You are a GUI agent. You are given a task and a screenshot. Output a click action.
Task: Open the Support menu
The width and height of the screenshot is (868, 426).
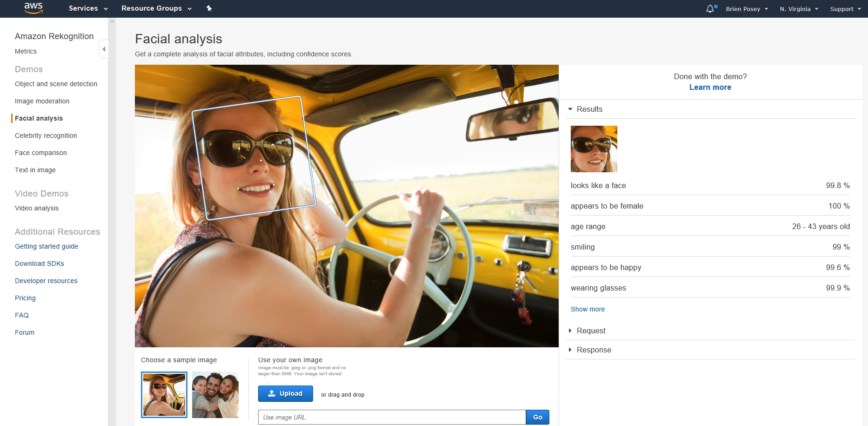click(x=845, y=8)
